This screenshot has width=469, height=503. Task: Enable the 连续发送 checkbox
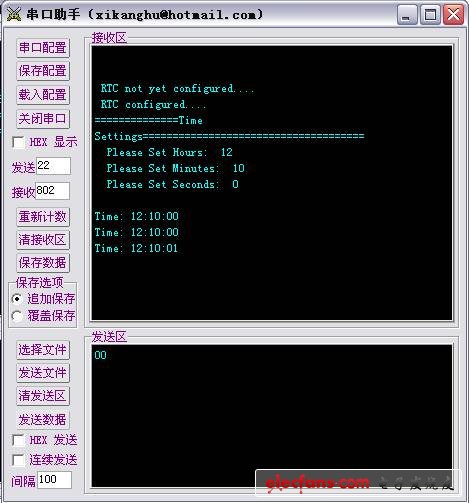(x=18, y=460)
